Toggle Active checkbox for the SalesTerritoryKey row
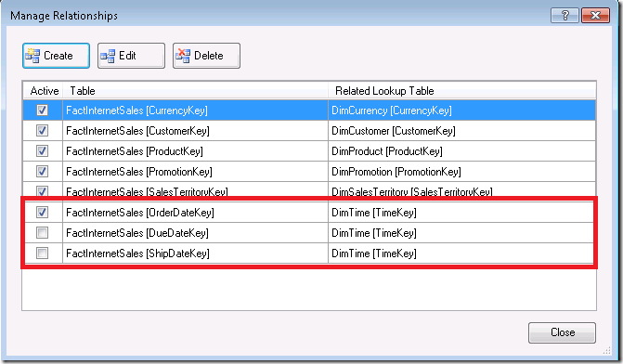The height and width of the screenshot is (364, 623). [42, 191]
